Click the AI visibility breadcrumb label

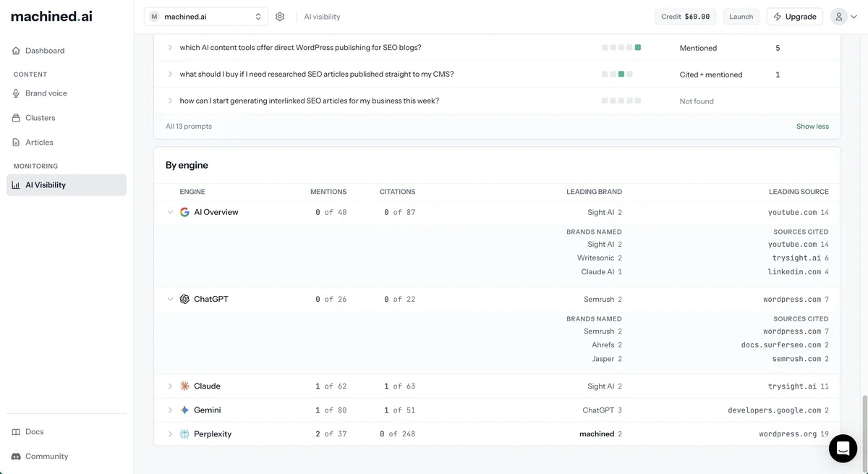click(x=322, y=17)
